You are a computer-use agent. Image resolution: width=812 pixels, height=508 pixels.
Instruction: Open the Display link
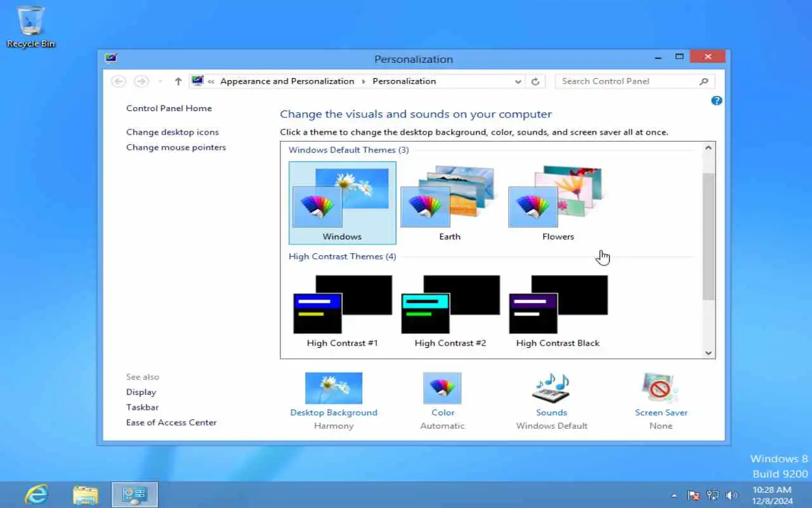click(x=141, y=392)
